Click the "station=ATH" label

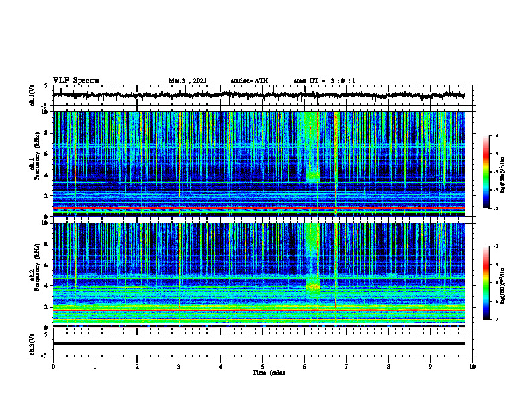(x=249, y=81)
